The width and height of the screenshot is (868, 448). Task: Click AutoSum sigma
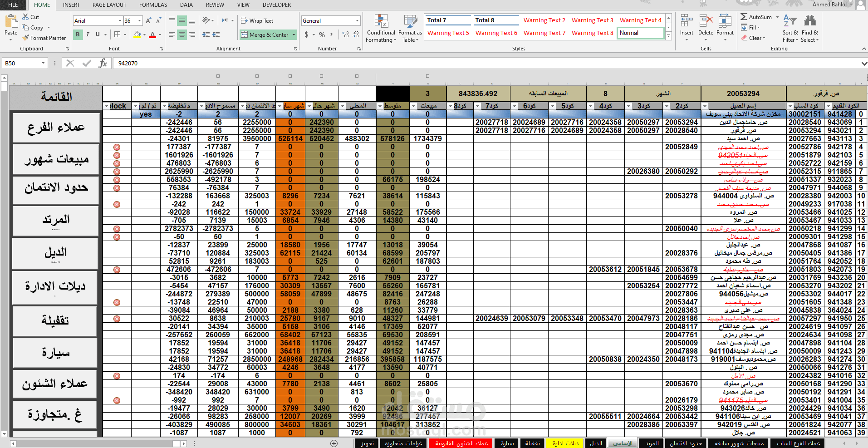(744, 17)
